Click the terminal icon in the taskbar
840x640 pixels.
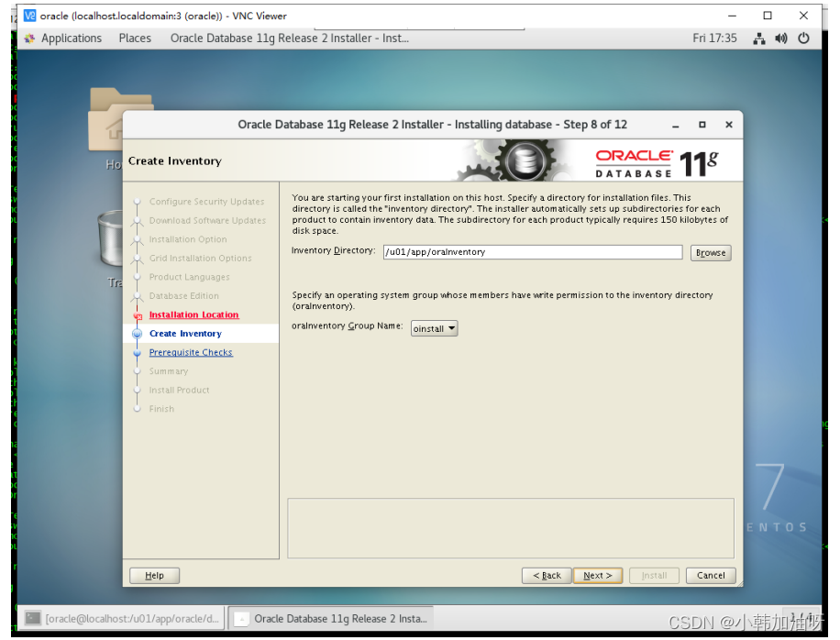click(x=33, y=619)
